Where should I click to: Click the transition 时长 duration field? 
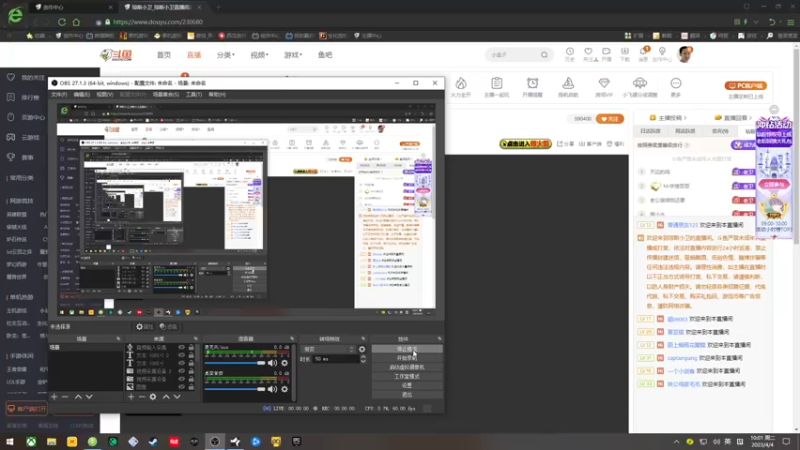pos(337,359)
